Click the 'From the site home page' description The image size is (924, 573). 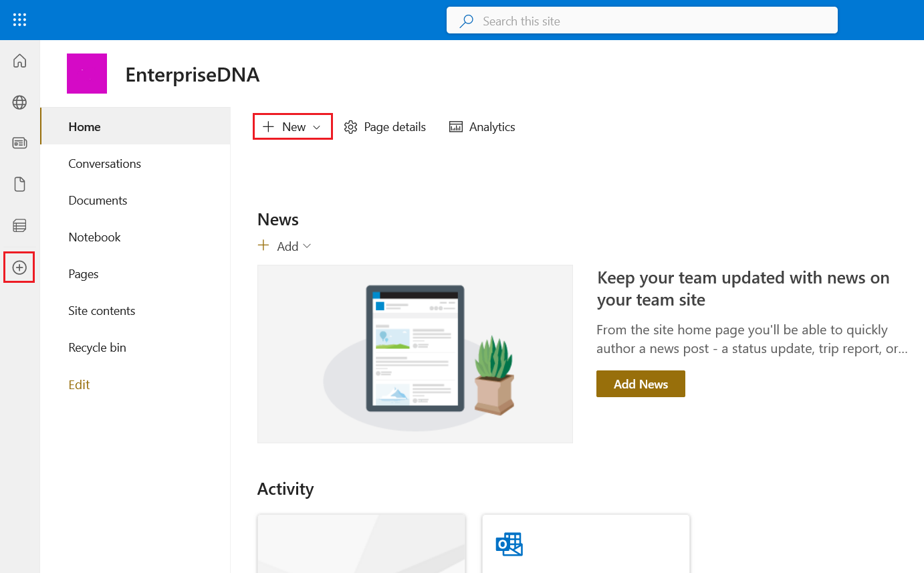pyautogui.click(x=752, y=340)
